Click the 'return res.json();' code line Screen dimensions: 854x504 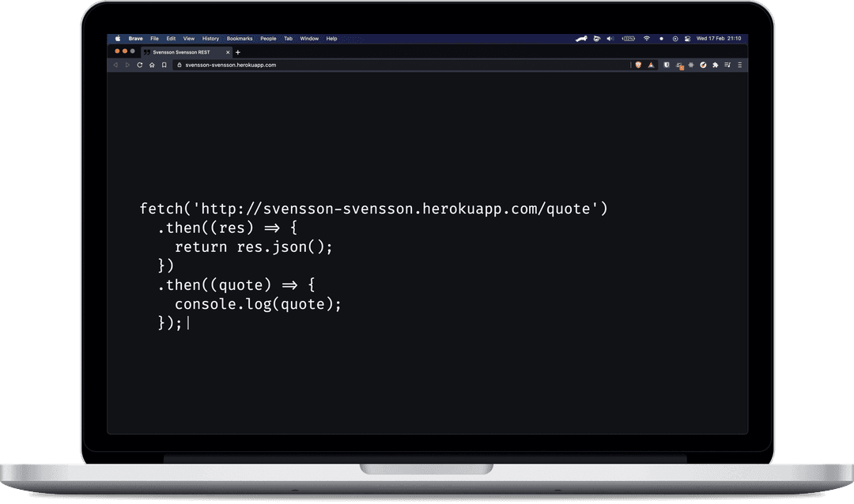(x=253, y=247)
